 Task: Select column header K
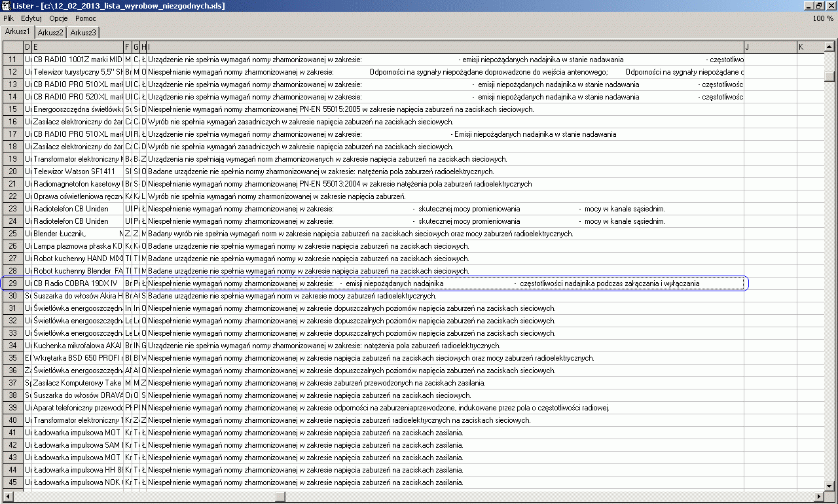click(x=810, y=46)
